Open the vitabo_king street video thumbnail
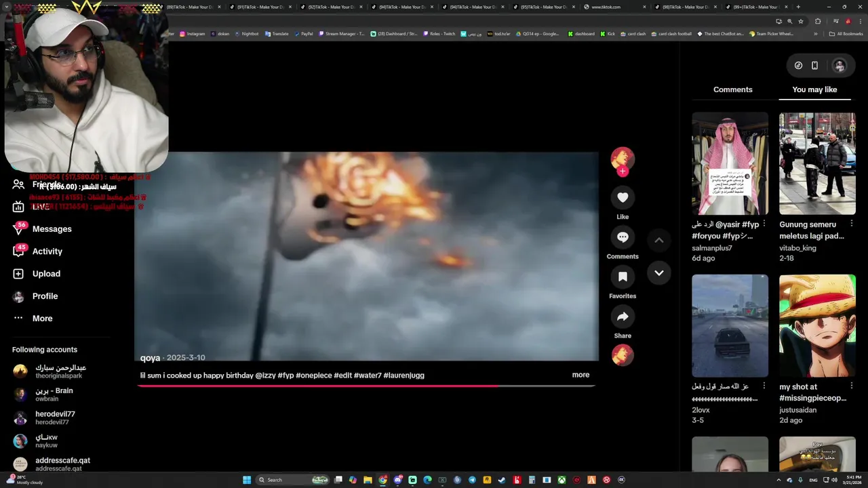Screen dimensions: 868x488 click(x=817, y=163)
